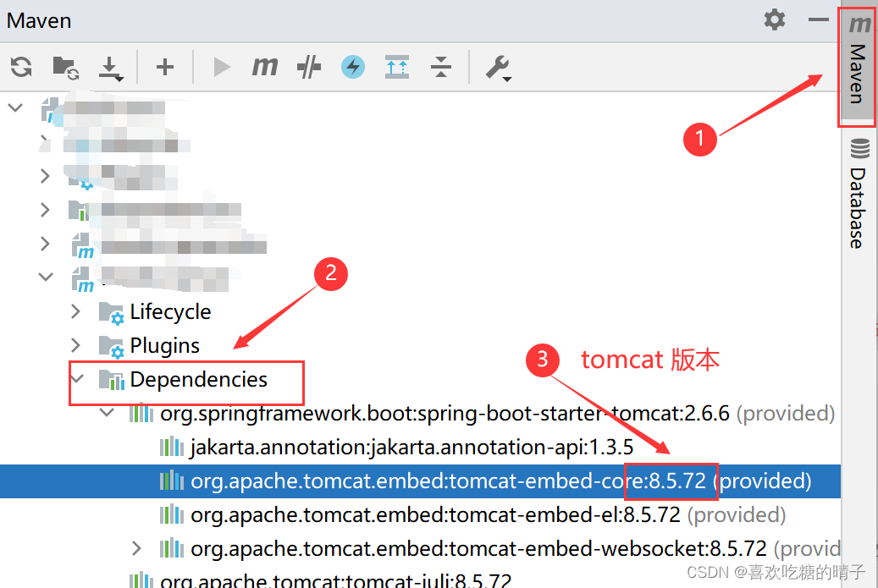The width and height of the screenshot is (878, 588).
Task: Open Execute Maven Goal (m) icon
Action: click(x=264, y=67)
